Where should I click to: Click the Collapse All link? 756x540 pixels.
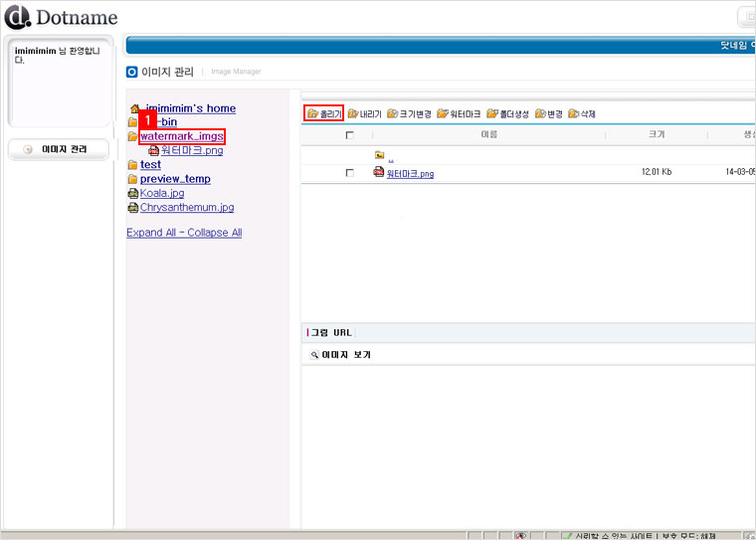[x=214, y=233]
